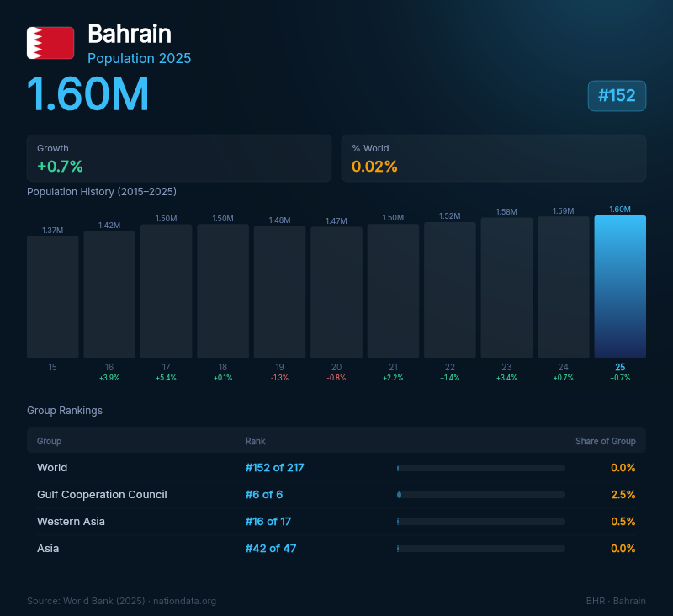
Task: Click the -1.3% change under year 19
Action: tap(280, 378)
